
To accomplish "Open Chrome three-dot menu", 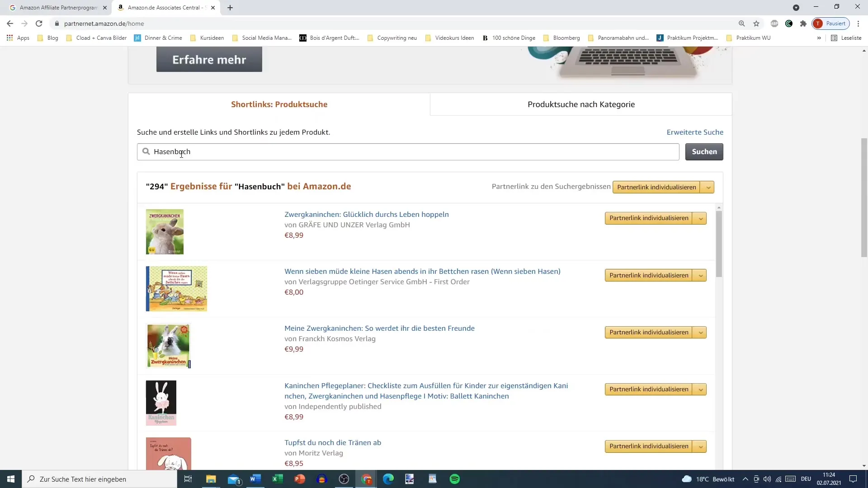I will coord(858,23).
